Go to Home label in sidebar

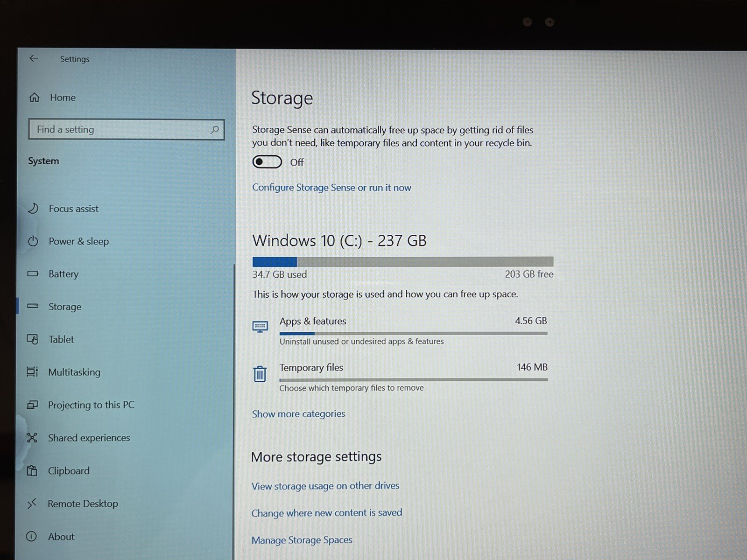tap(63, 98)
